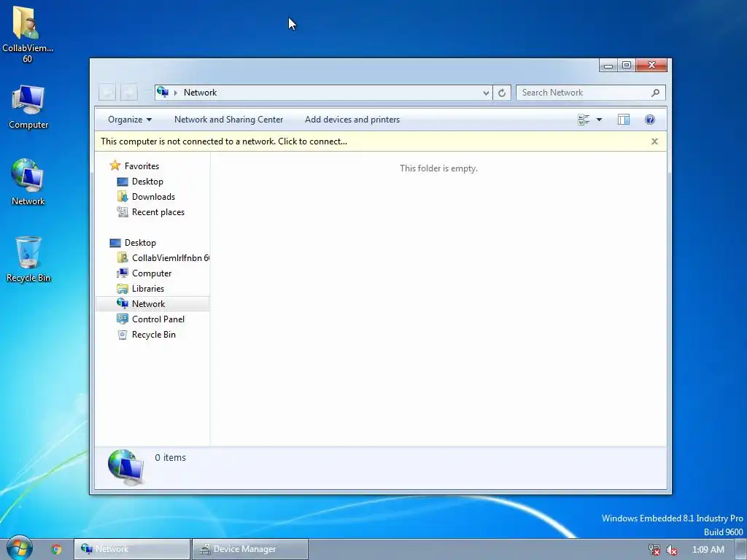The height and width of the screenshot is (560, 747).
Task: Select Downloads in navigation pane
Action: point(153,197)
